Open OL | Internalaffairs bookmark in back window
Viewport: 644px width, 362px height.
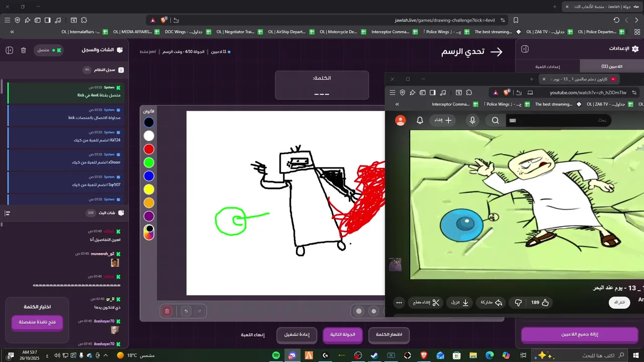[x=85, y=32]
